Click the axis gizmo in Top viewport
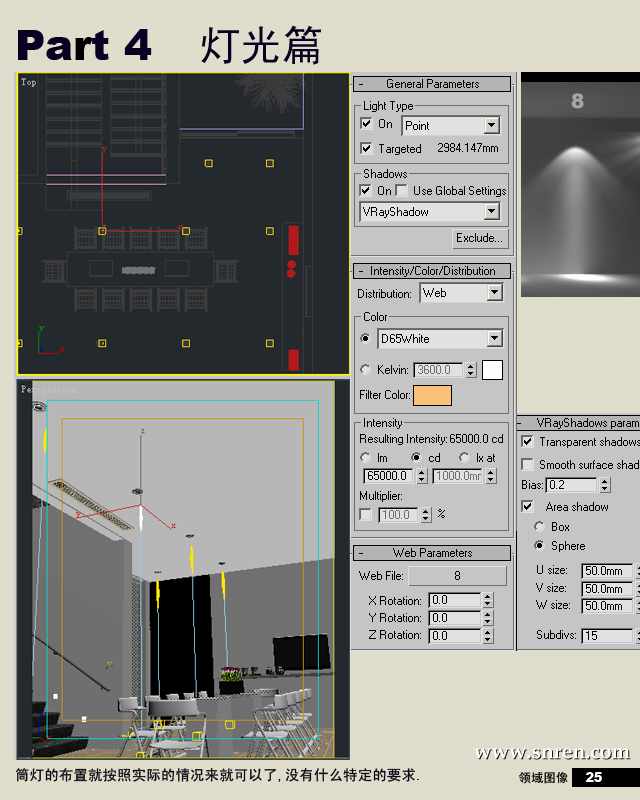 pyautogui.click(x=50, y=341)
